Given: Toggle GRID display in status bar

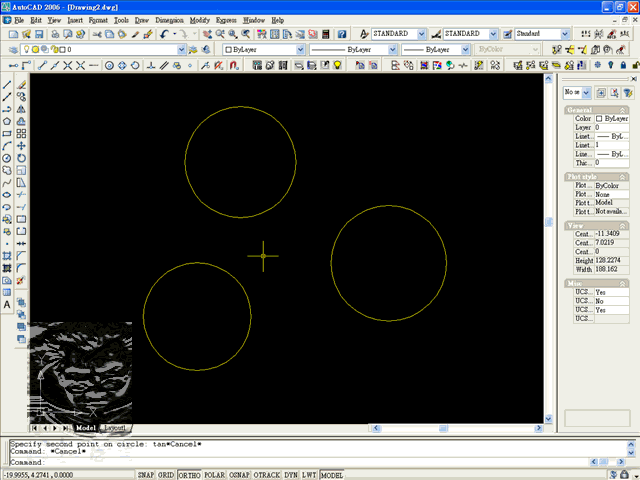Looking at the screenshot, I should click(166, 475).
